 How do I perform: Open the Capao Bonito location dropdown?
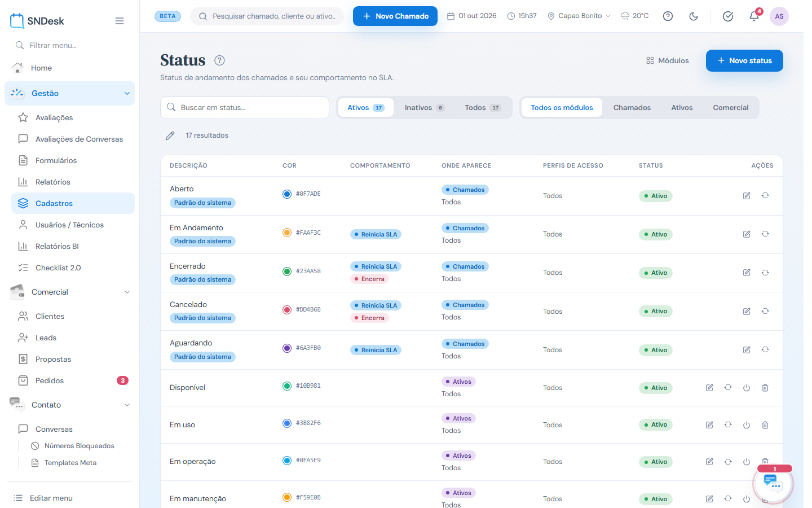coord(579,16)
